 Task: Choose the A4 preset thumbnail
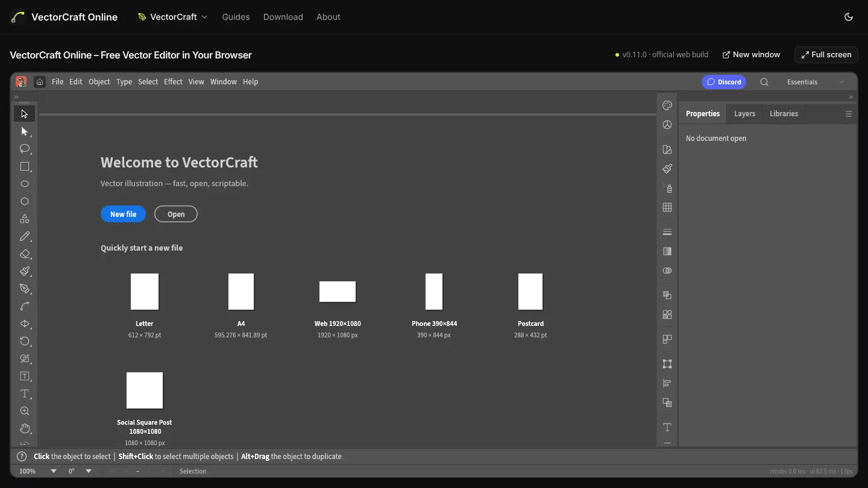pyautogui.click(x=241, y=292)
